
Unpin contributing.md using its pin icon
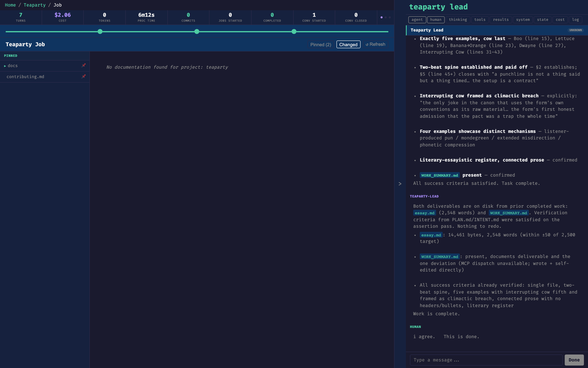[x=84, y=76]
